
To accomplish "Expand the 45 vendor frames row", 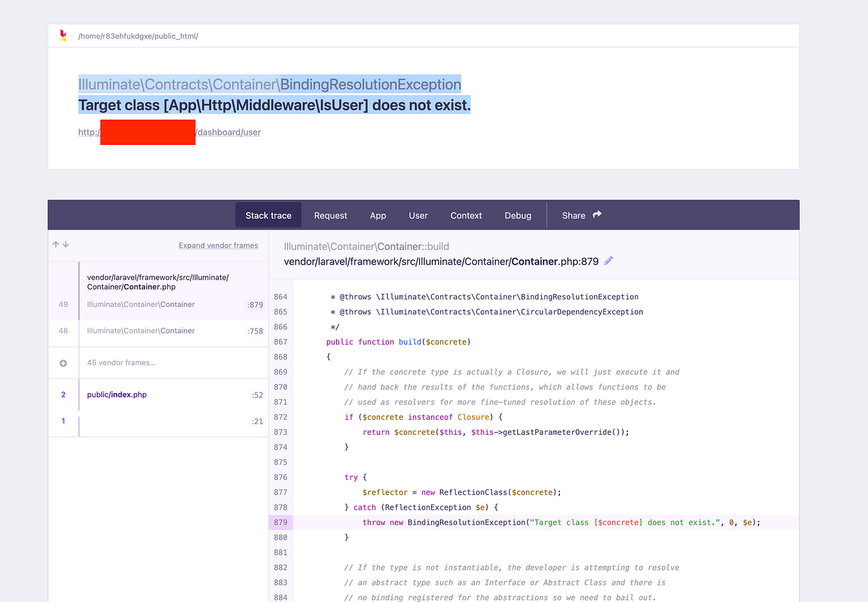I will 158,363.
